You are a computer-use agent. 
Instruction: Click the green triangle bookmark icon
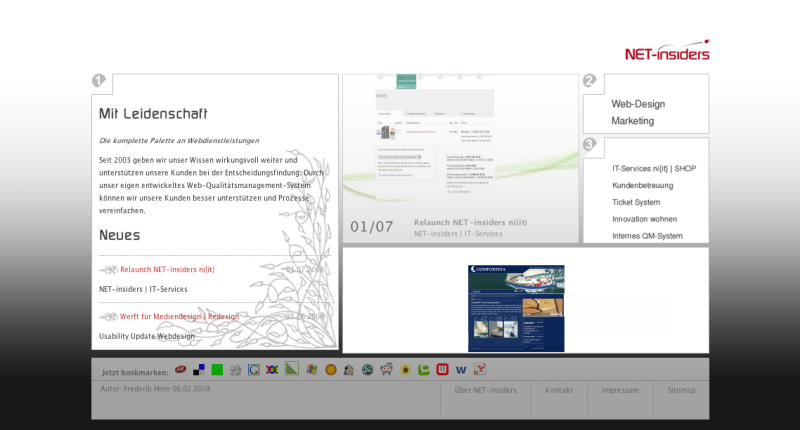(291, 368)
